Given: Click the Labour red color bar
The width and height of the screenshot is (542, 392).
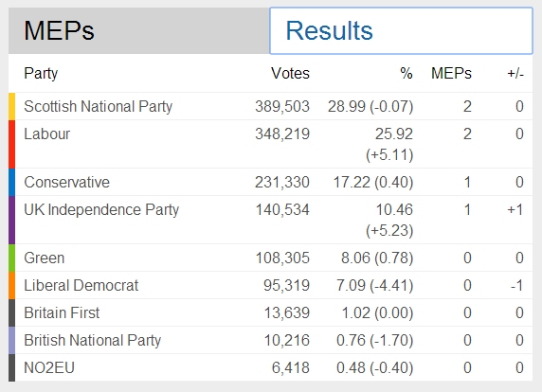Looking at the screenshot, I should (x=11, y=144).
